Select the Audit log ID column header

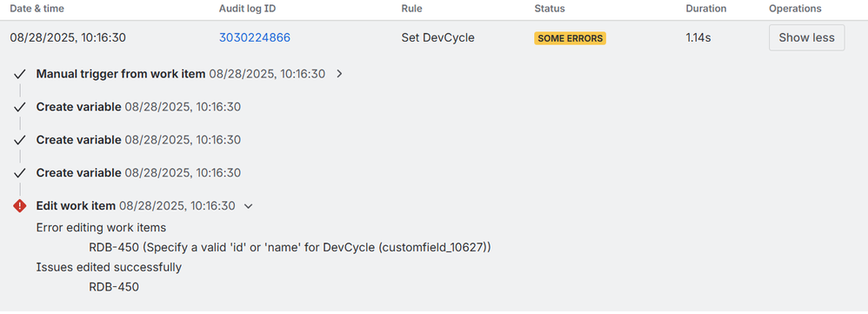pyautogui.click(x=246, y=9)
